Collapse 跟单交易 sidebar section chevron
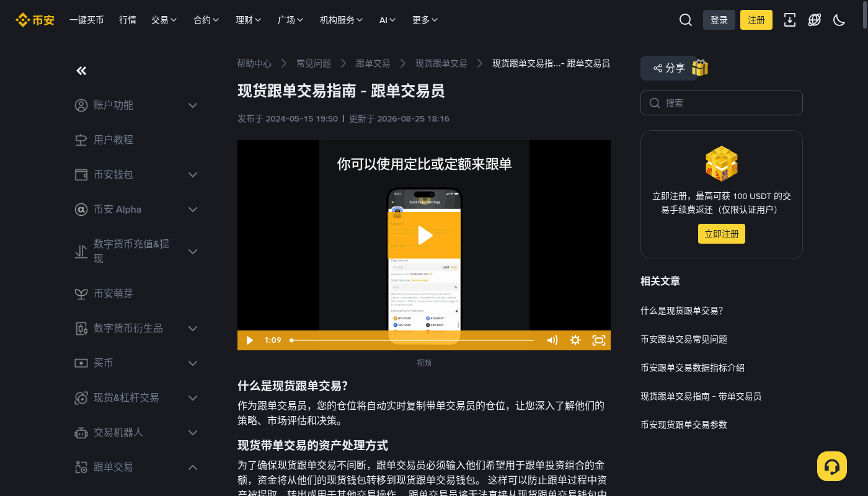 click(193, 467)
